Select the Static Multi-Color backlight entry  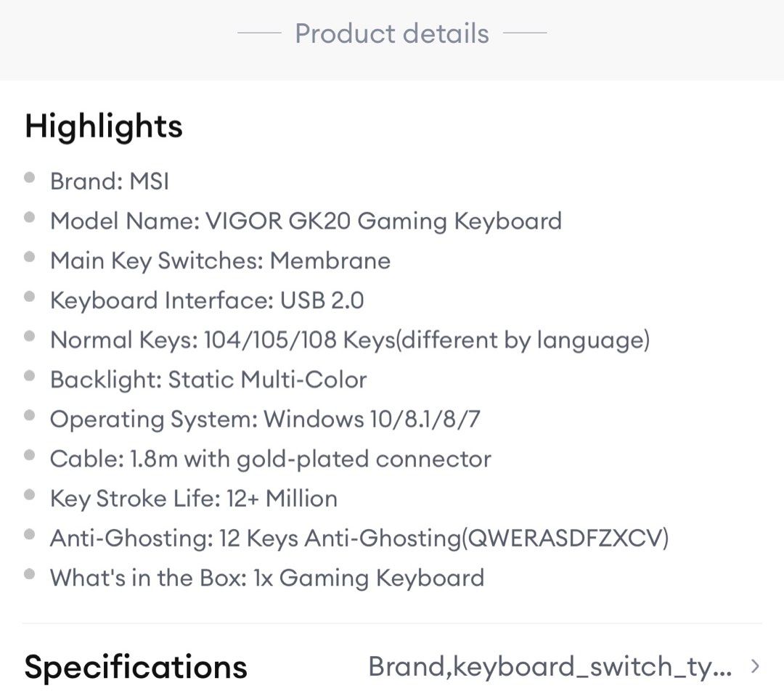click(x=208, y=379)
